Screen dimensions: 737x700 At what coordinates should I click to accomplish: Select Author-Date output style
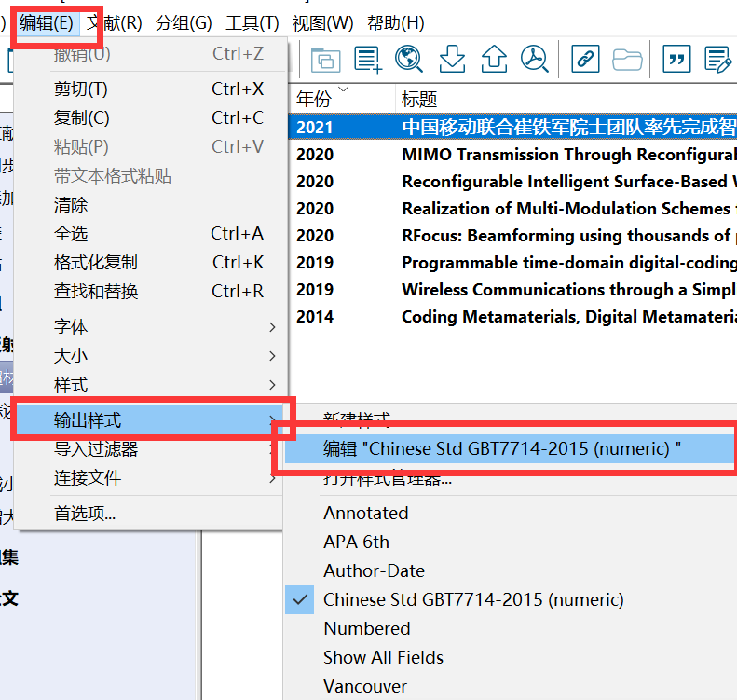pos(511,570)
